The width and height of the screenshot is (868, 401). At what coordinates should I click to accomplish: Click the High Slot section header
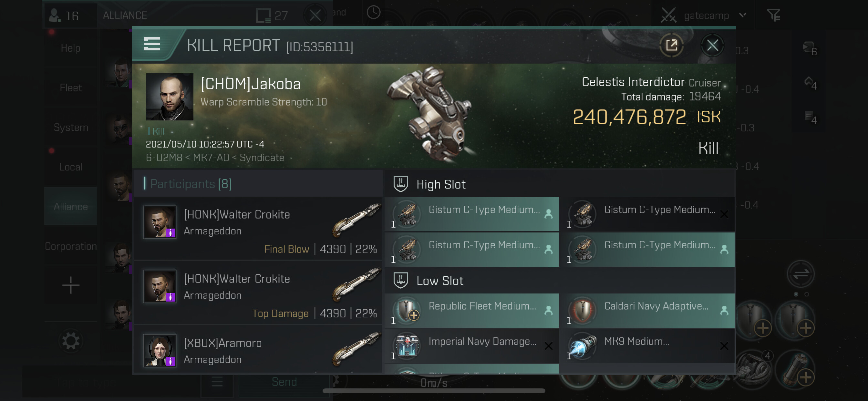tap(441, 184)
